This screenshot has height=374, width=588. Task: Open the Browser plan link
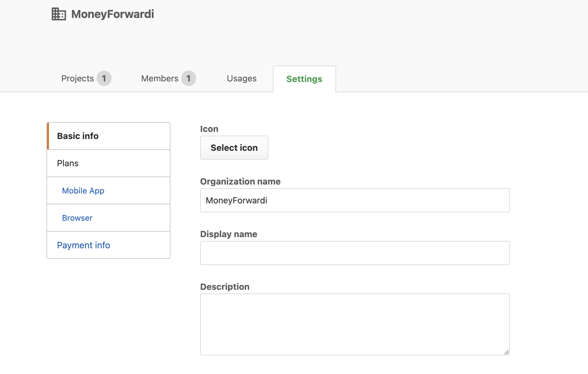coord(77,218)
